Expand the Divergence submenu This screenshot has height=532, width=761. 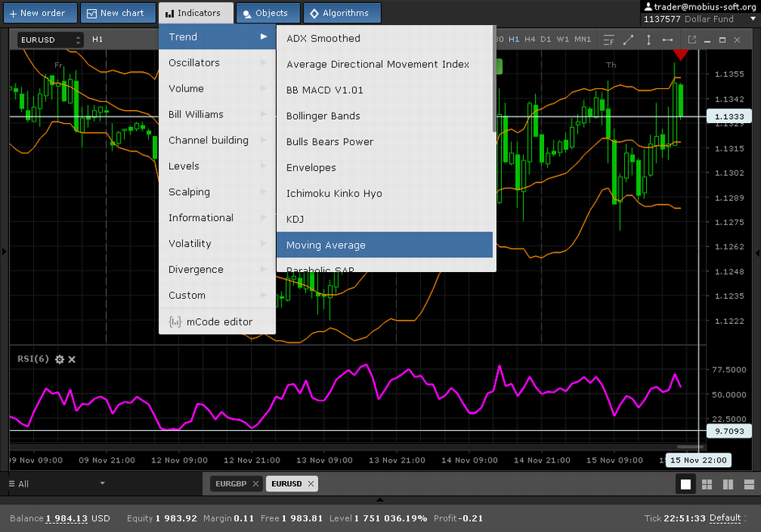pyautogui.click(x=217, y=270)
